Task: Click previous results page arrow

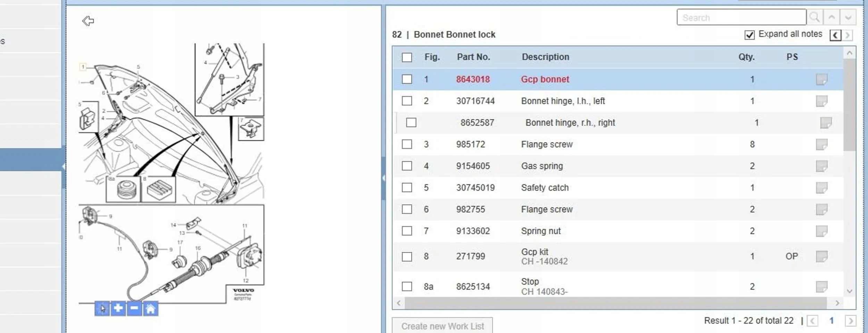Action: (x=812, y=320)
